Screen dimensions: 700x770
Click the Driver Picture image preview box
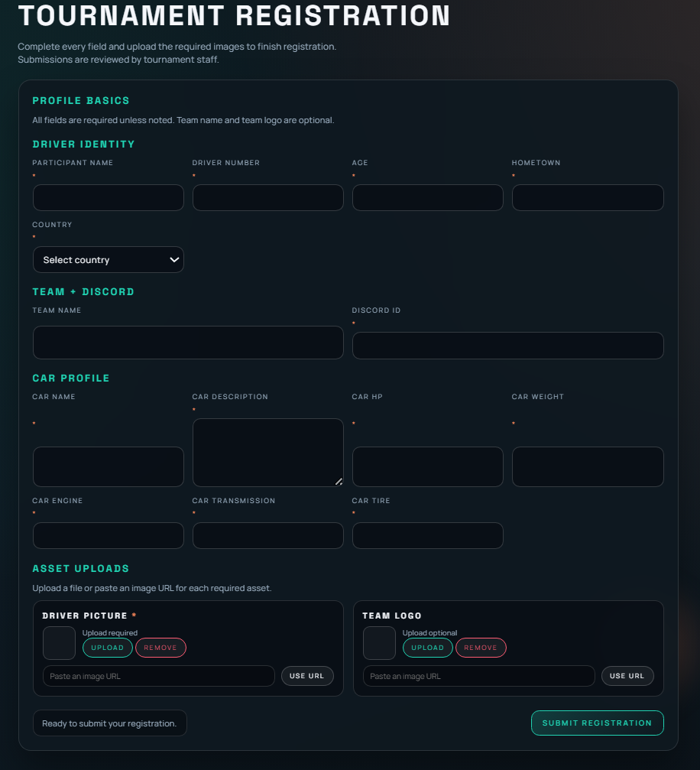tap(59, 643)
